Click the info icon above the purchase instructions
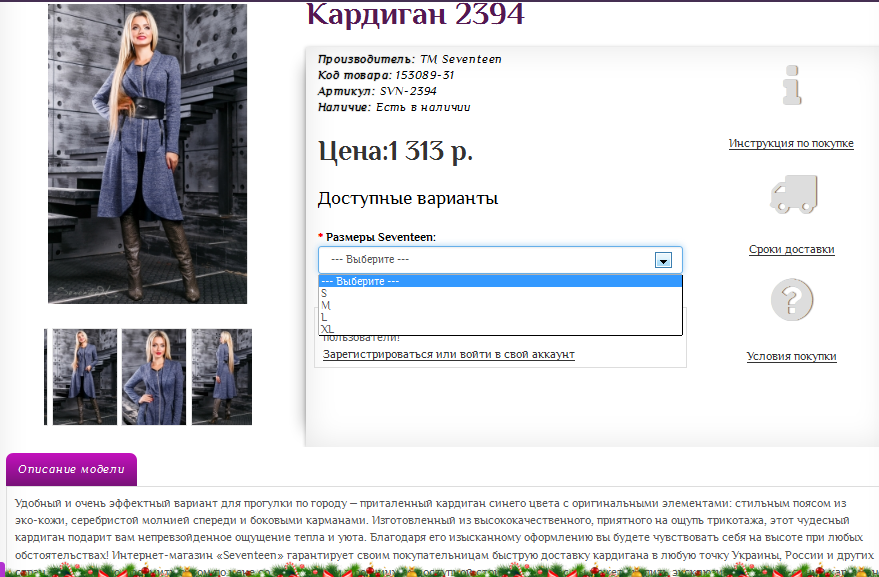This screenshot has width=879, height=577. tap(792, 85)
